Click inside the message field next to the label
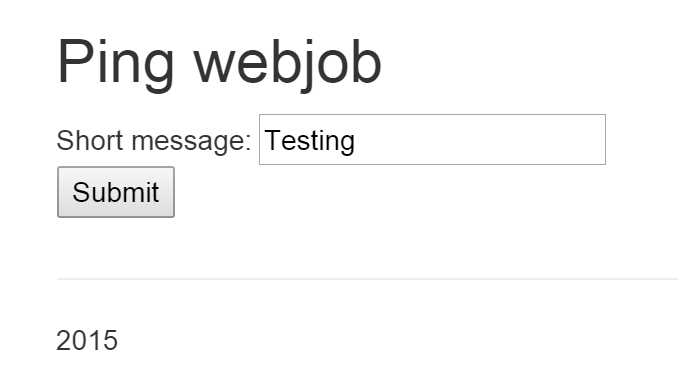The width and height of the screenshot is (678, 371). click(432, 140)
